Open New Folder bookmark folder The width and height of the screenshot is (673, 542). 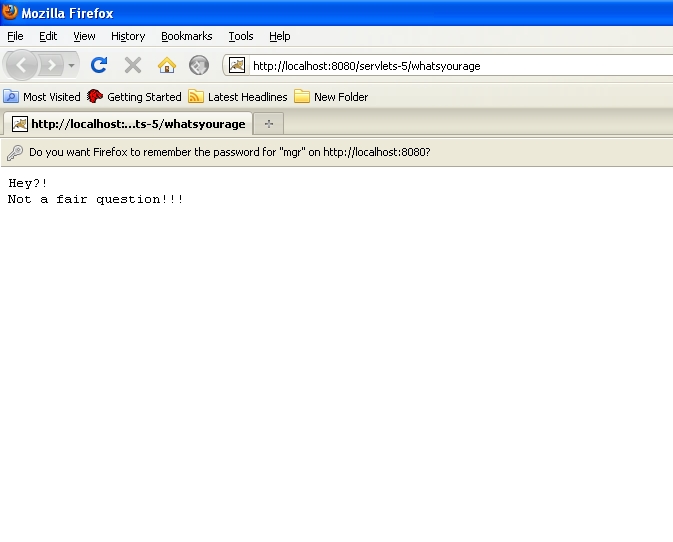click(331, 97)
